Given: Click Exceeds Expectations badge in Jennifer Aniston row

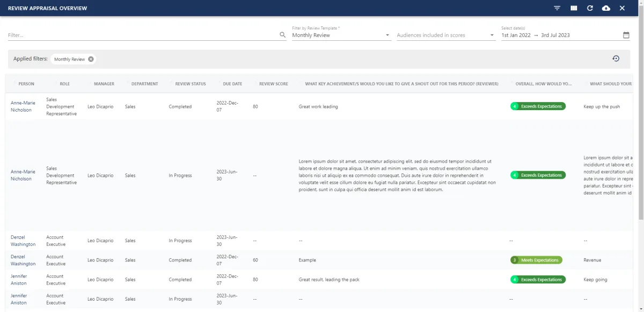Looking at the screenshot, I should (538, 279).
